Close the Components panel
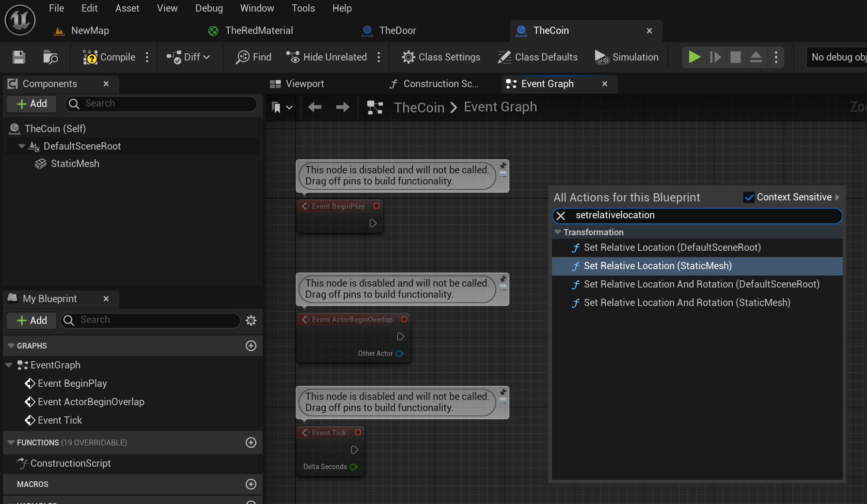 [106, 84]
